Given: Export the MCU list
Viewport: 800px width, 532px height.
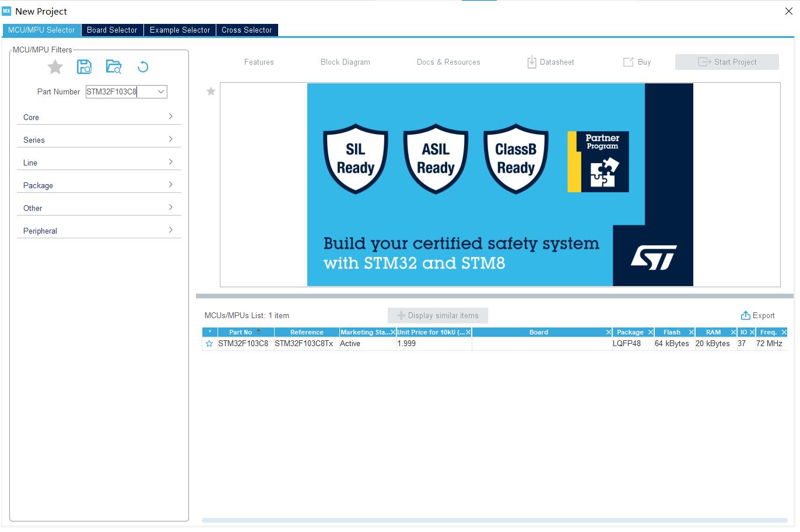Looking at the screenshot, I should click(757, 315).
